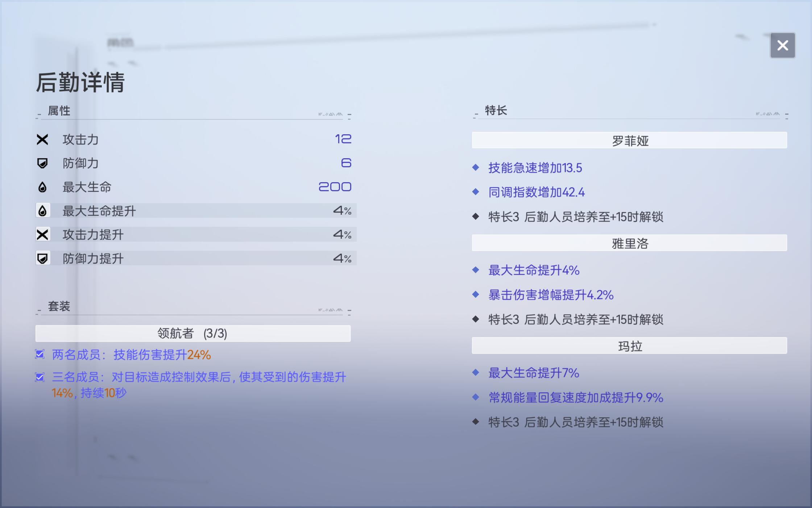The height and width of the screenshot is (508, 812).
Task: Click the 攻击力提升 crossed-swords icon
Action: (x=42, y=235)
